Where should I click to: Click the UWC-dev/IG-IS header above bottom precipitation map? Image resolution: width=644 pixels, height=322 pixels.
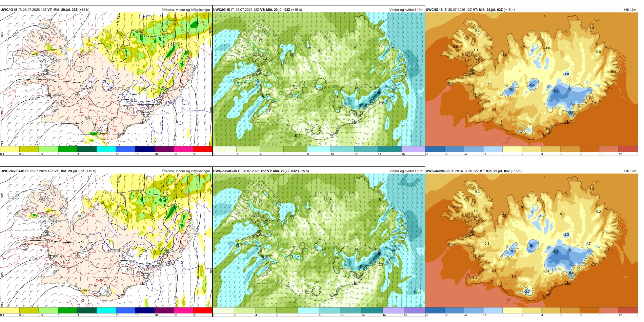click(13, 171)
